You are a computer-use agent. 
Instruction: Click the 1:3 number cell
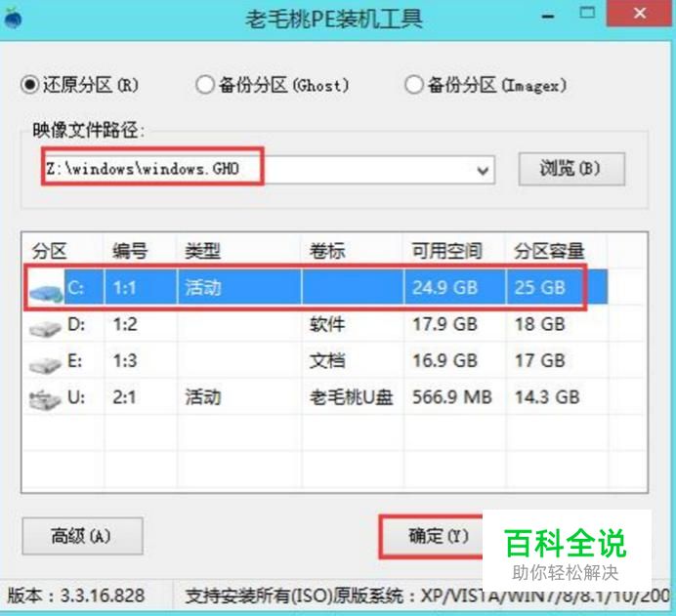click(x=125, y=360)
